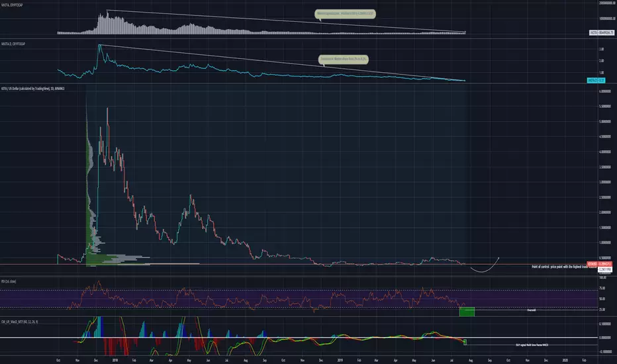The image size is (617, 364).
Task: Select the MIOTA CRYPTOCAP legend in top pane
Action: coord(12,5)
